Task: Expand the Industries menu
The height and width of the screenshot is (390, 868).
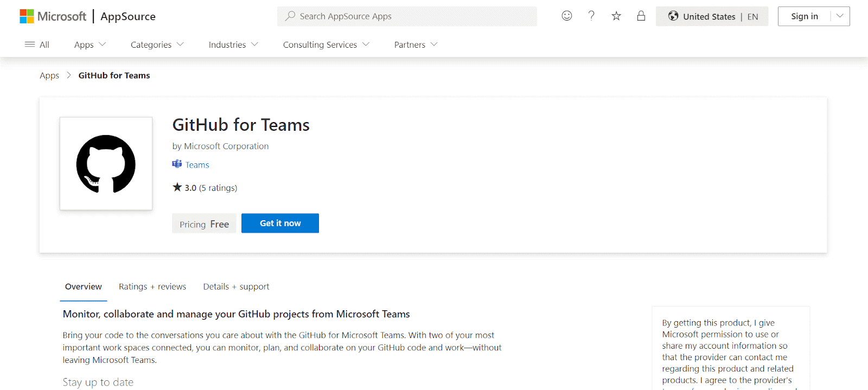Action: [x=233, y=44]
